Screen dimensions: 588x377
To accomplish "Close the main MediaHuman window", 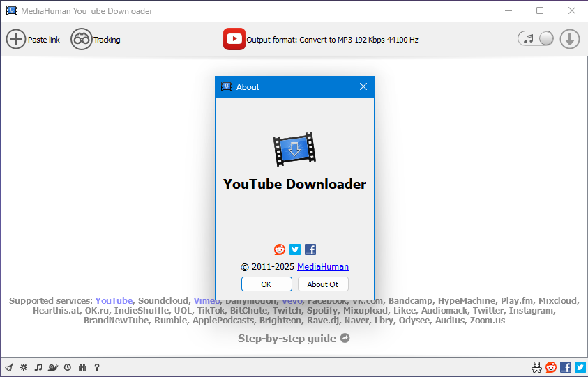I will [571, 10].
